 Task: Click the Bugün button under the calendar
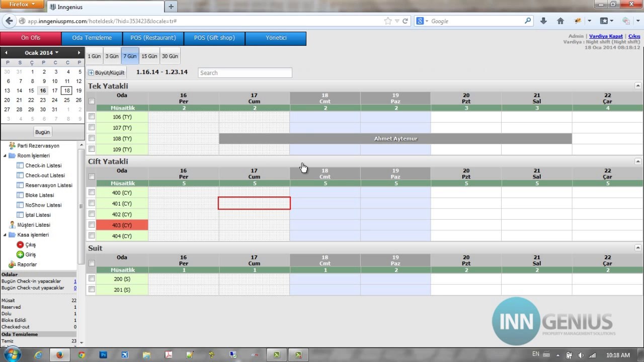pos(42,132)
